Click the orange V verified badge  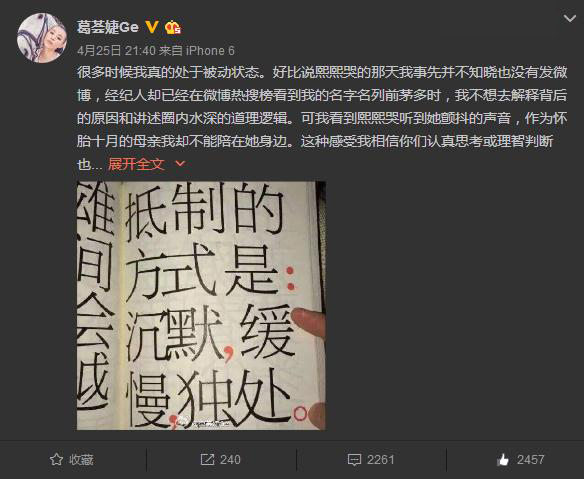(x=152, y=27)
